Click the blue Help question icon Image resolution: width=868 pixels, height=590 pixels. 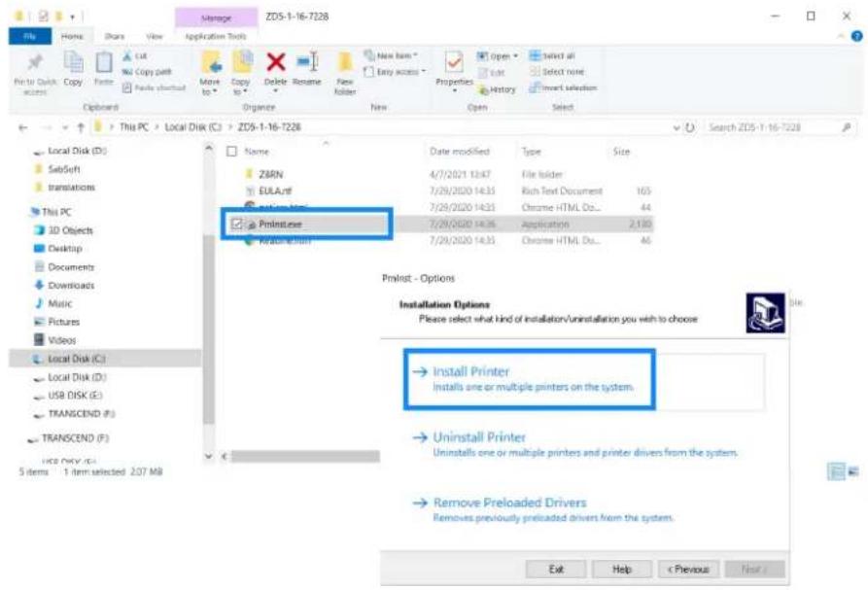(856, 36)
